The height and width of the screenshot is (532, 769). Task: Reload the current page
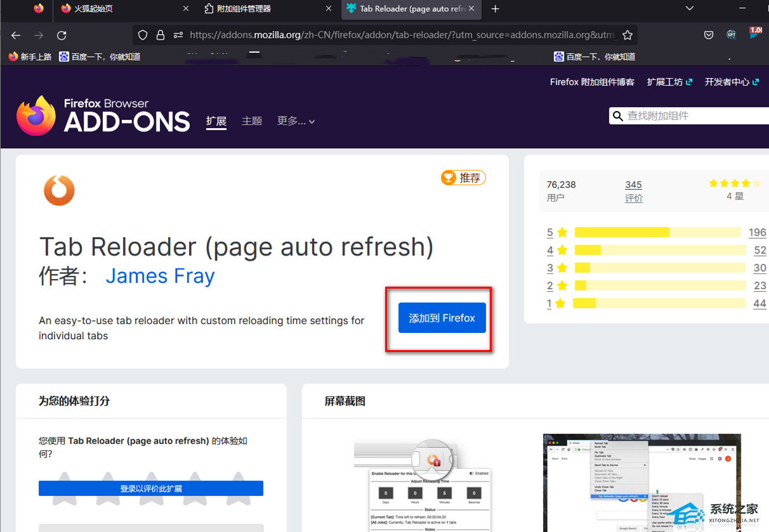(62, 36)
